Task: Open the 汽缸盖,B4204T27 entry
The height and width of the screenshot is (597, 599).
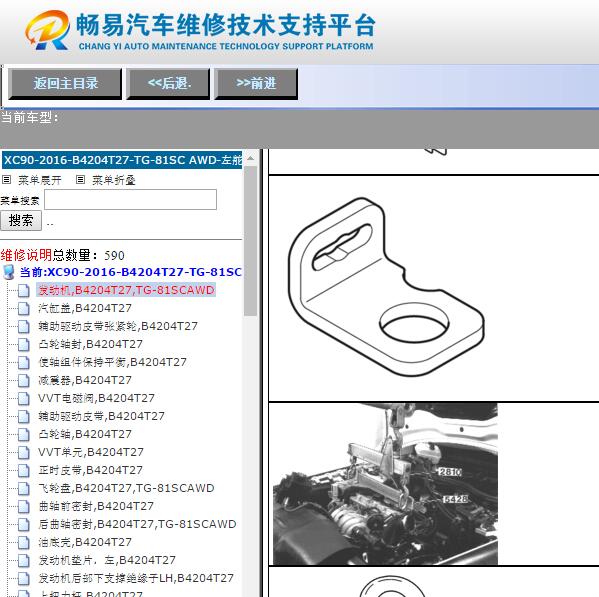Action: pyautogui.click(x=85, y=308)
